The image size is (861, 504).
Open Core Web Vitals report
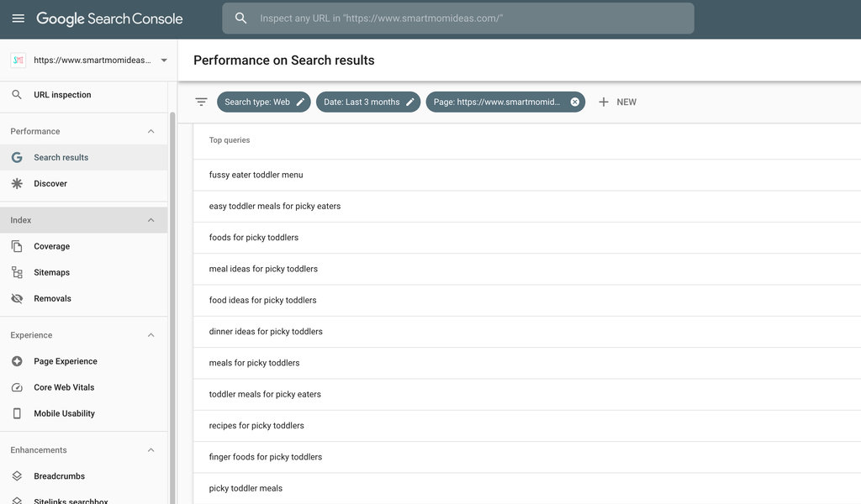[64, 387]
